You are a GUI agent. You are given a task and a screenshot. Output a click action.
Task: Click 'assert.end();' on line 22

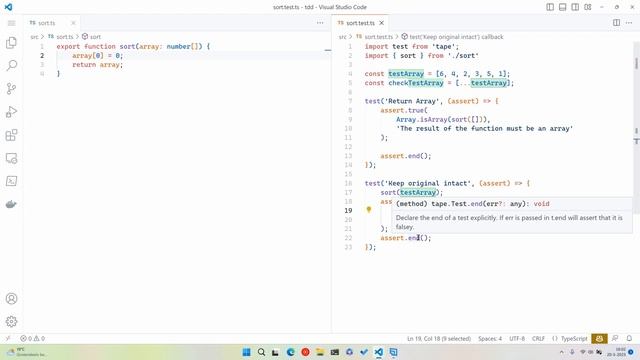click(406, 238)
